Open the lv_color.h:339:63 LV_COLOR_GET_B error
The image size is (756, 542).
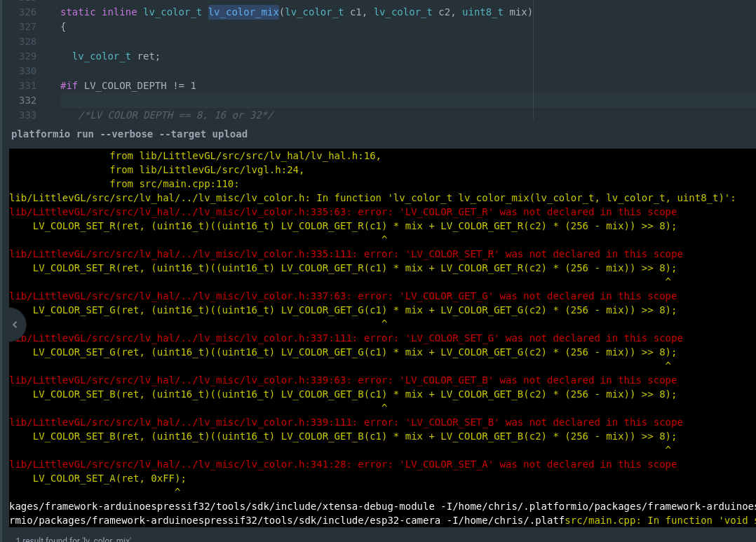click(344, 380)
